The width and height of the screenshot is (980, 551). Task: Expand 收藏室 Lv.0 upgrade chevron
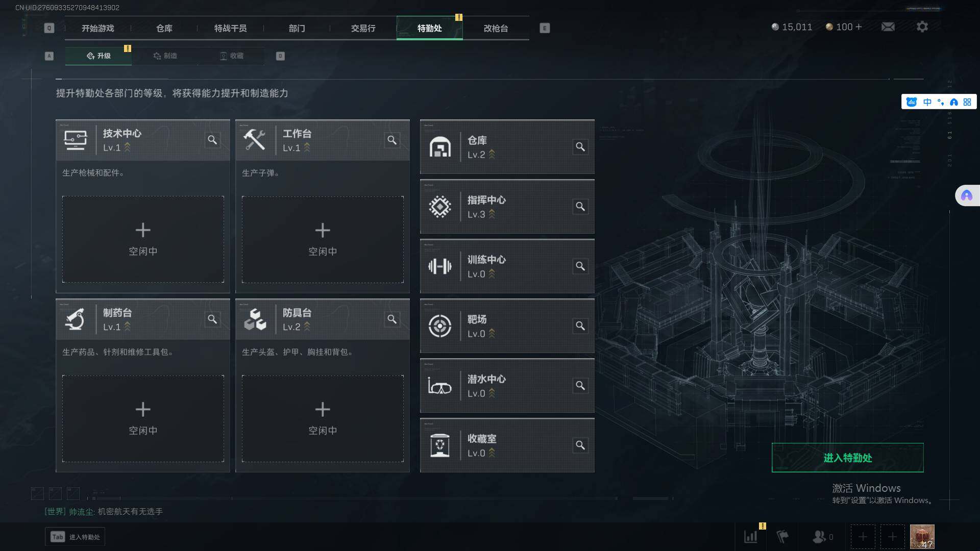[x=492, y=453]
